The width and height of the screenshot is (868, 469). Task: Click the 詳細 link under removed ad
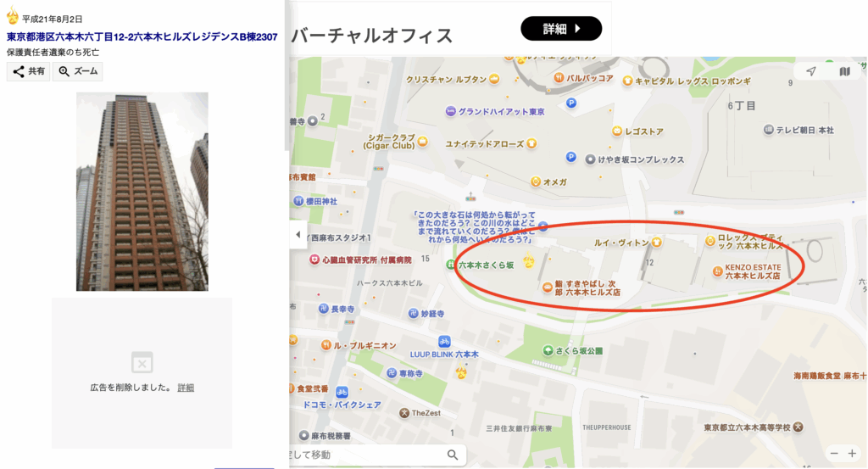186,388
